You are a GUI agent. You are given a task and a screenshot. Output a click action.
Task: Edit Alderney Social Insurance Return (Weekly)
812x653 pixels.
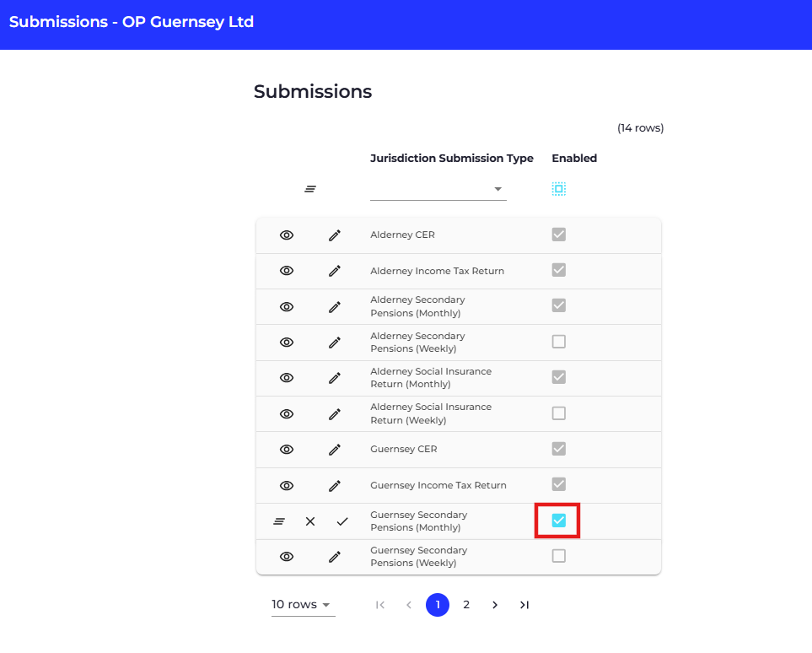[335, 413]
